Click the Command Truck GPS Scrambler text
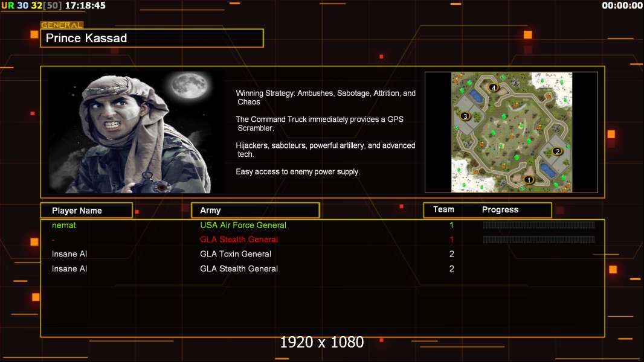Viewport: 644px width, 362px height. pos(320,124)
